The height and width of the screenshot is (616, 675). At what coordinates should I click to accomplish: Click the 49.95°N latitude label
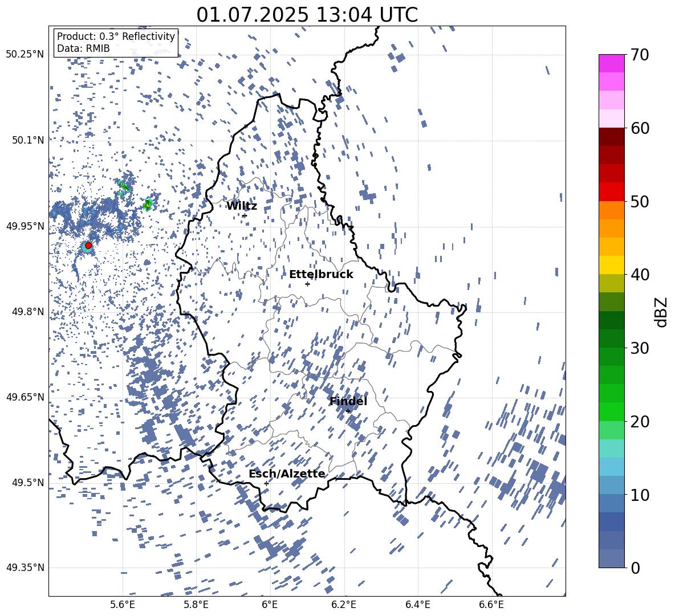coord(25,226)
